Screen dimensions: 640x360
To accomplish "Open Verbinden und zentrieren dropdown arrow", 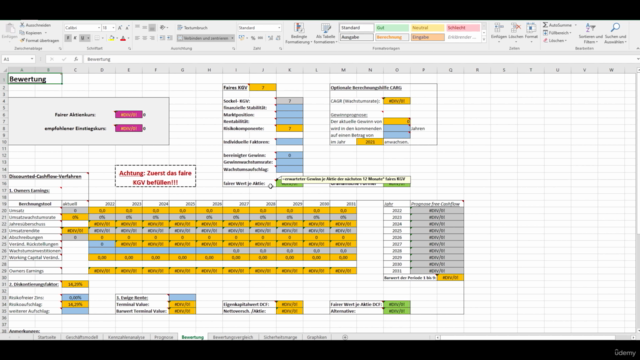I will [x=232, y=38].
